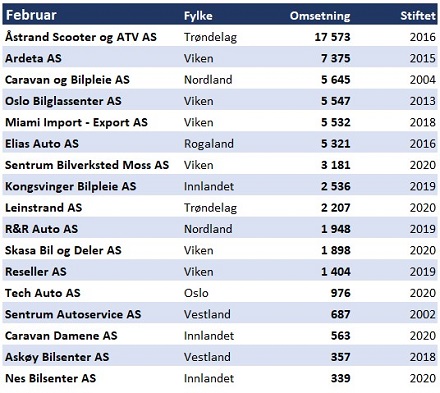The width and height of the screenshot is (440, 393).
Task: Select the 2002 founding year cell
Action: click(x=423, y=314)
